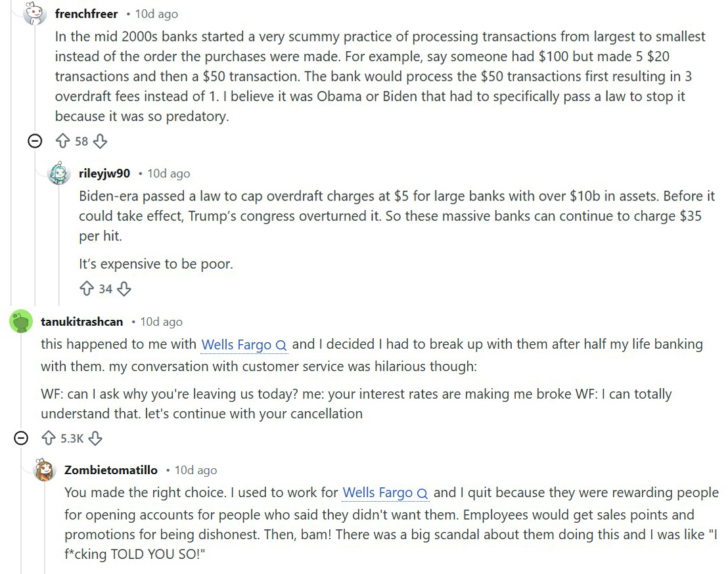Click tanukitrashcan's green avatar
728x574 pixels.
pyautogui.click(x=21, y=322)
